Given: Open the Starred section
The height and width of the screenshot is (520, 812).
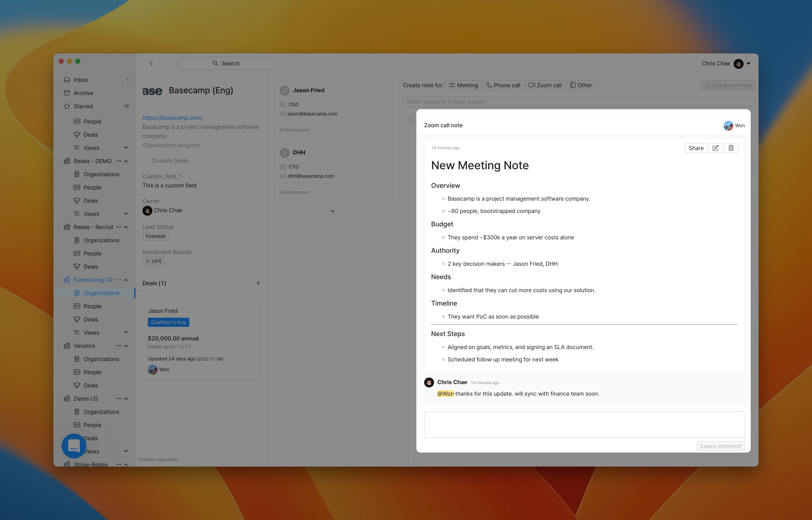Looking at the screenshot, I should point(83,106).
